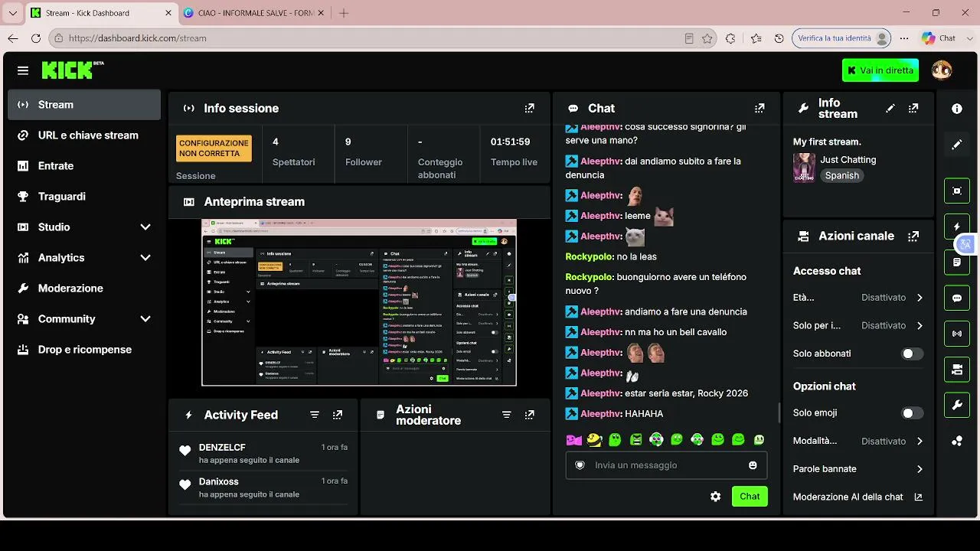Toggle the channel actions icon in right sidebar

pyautogui.click(x=957, y=370)
